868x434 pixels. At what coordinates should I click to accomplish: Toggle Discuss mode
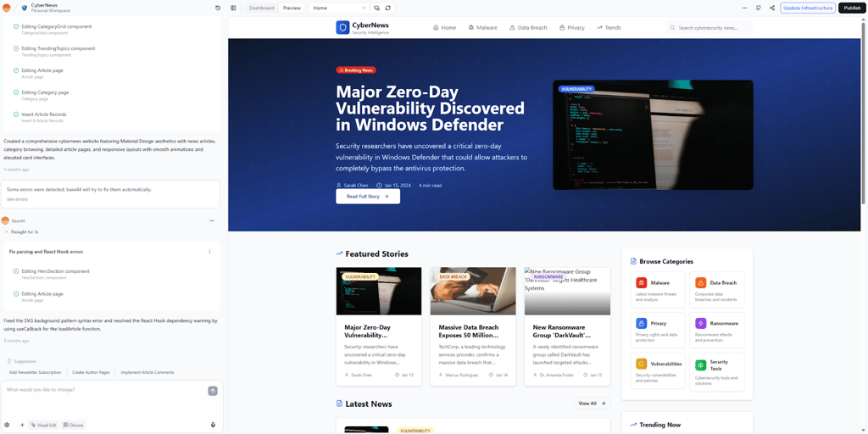[74, 425]
